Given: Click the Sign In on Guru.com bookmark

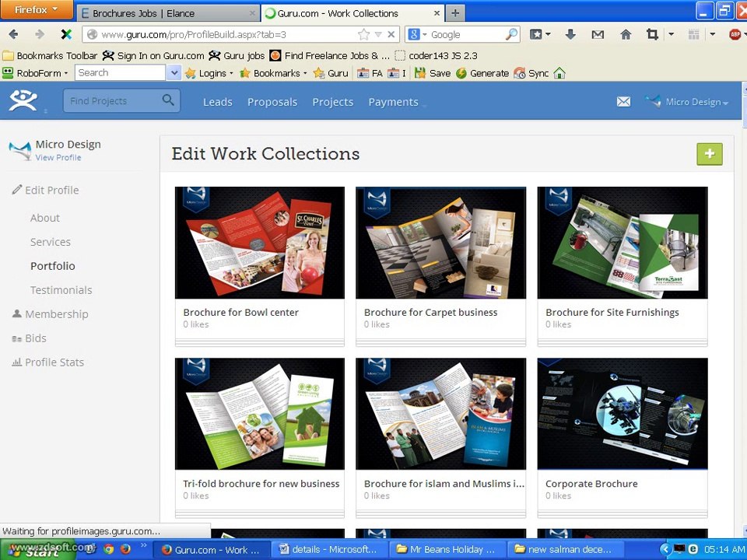Looking at the screenshot, I should (x=153, y=56).
